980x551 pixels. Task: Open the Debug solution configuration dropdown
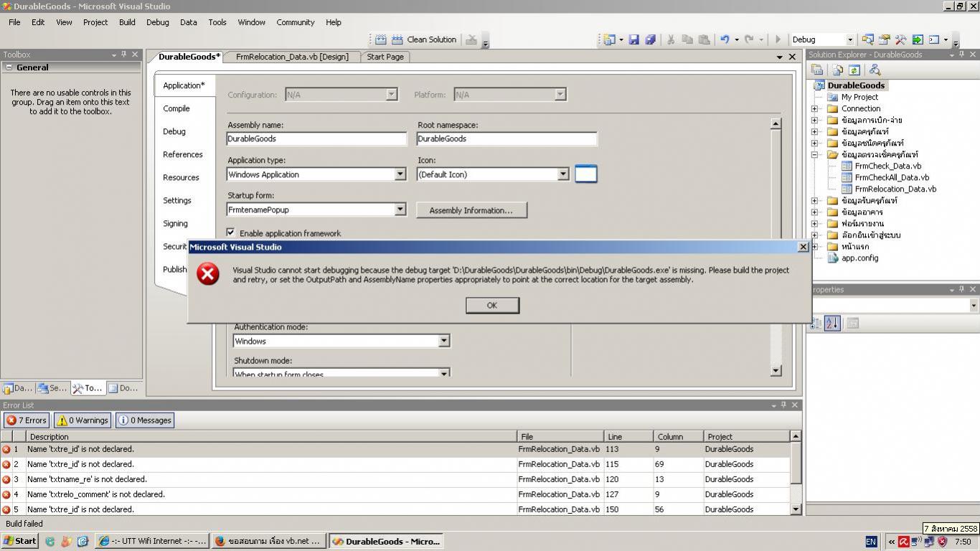849,39
